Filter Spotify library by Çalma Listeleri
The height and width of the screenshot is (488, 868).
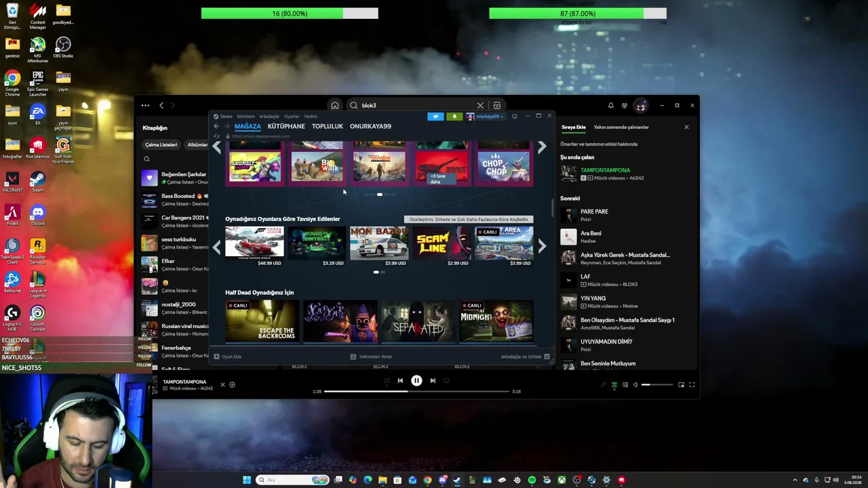click(161, 144)
